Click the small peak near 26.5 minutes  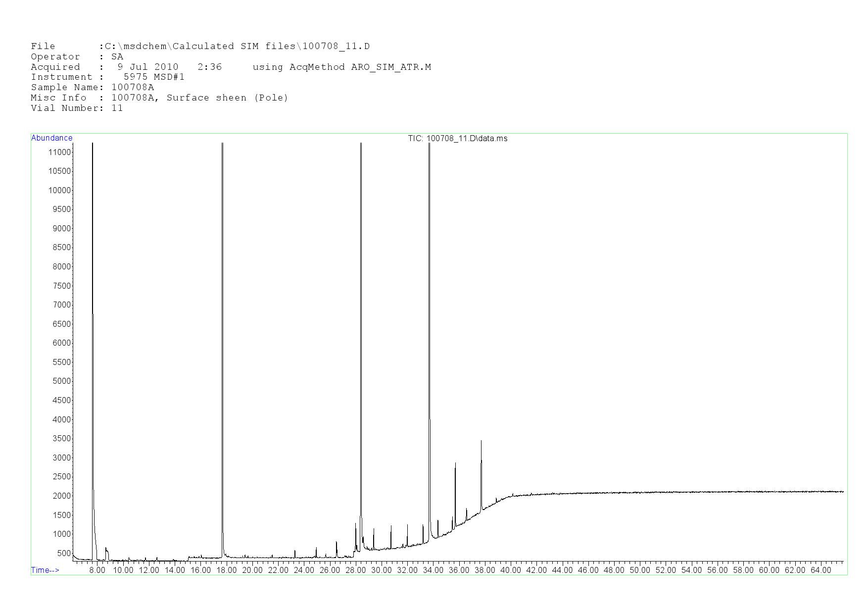[x=337, y=543]
